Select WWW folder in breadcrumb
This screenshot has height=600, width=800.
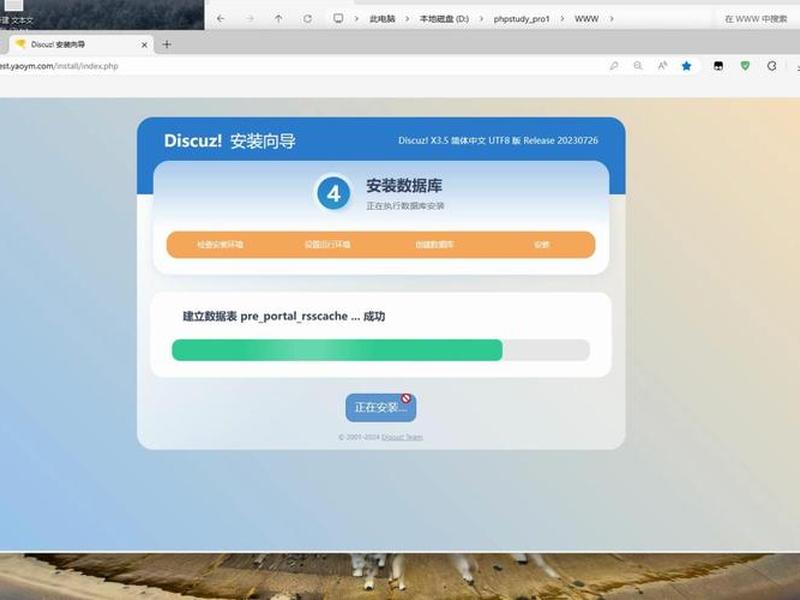(x=586, y=19)
